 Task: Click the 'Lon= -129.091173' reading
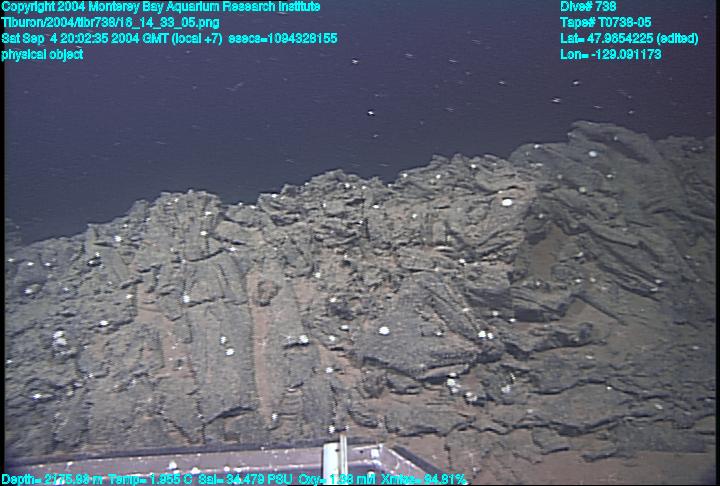click(x=611, y=54)
